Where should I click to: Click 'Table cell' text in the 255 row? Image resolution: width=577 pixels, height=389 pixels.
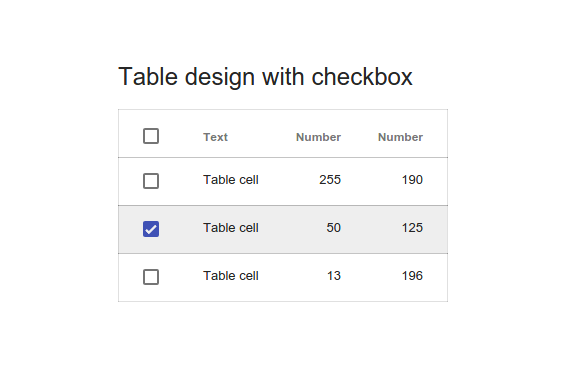click(231, 180)
